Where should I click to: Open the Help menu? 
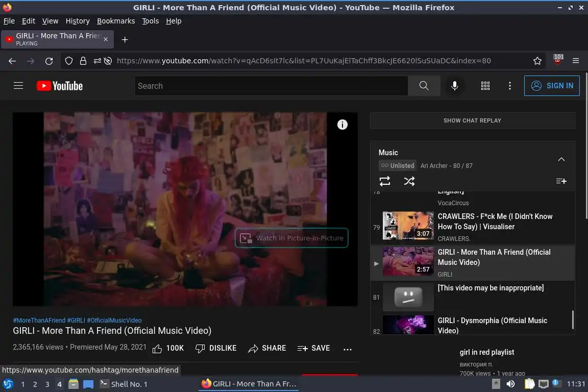click(x=174, y=21)
